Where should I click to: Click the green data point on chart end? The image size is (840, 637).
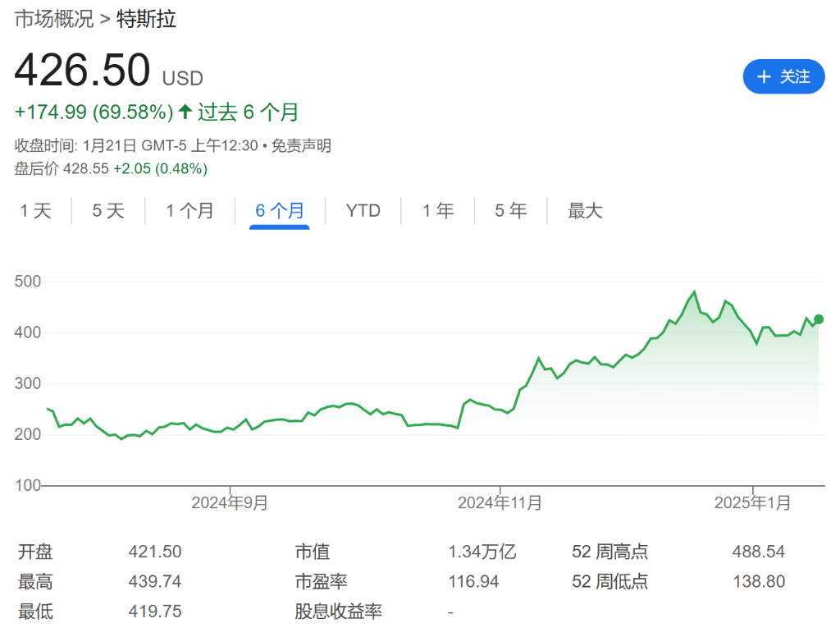coord(817,320)
